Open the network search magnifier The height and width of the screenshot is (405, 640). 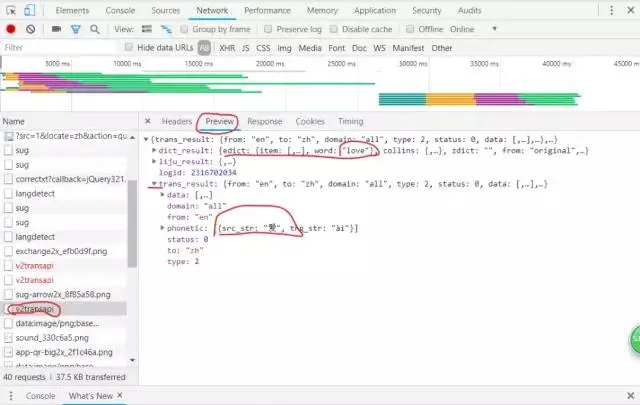(x=95, y=29)
